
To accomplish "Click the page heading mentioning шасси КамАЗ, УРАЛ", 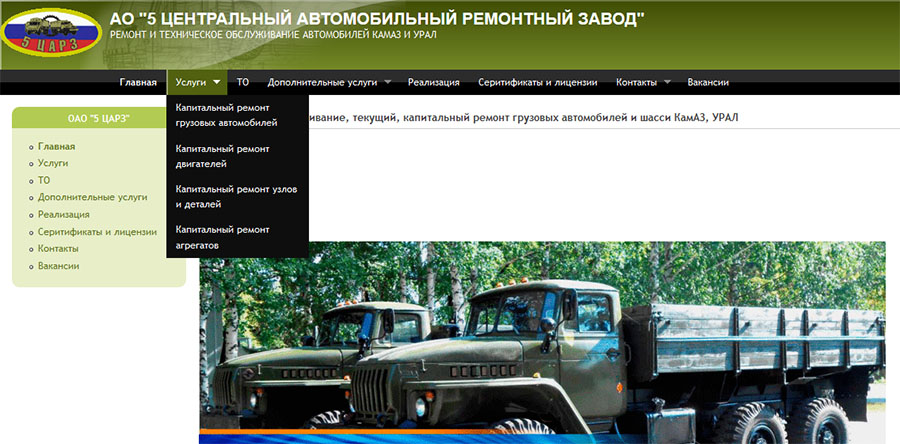I will coord(523,118).
